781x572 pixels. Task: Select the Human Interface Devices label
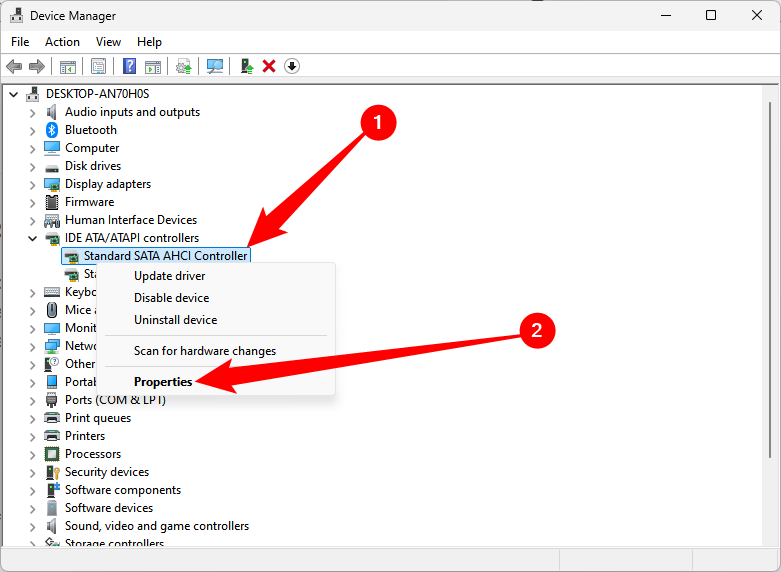click(x=131, y=220)
